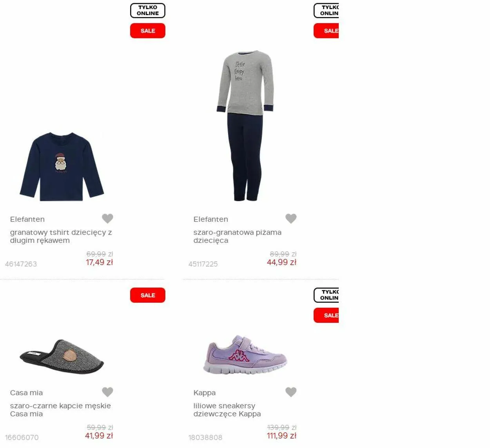Click SALE badge above navy tshirt
The image size is (490, 448).
[x=148, y=31]
